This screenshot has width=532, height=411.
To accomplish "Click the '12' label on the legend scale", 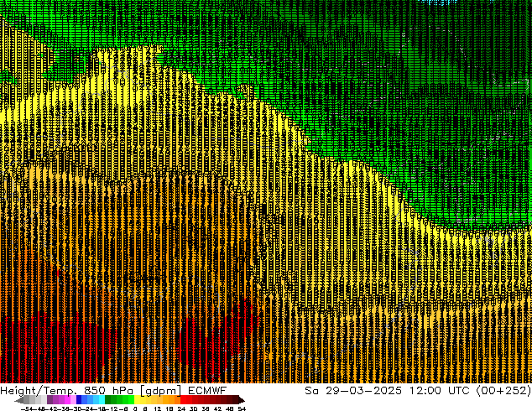I will point(158,408).
